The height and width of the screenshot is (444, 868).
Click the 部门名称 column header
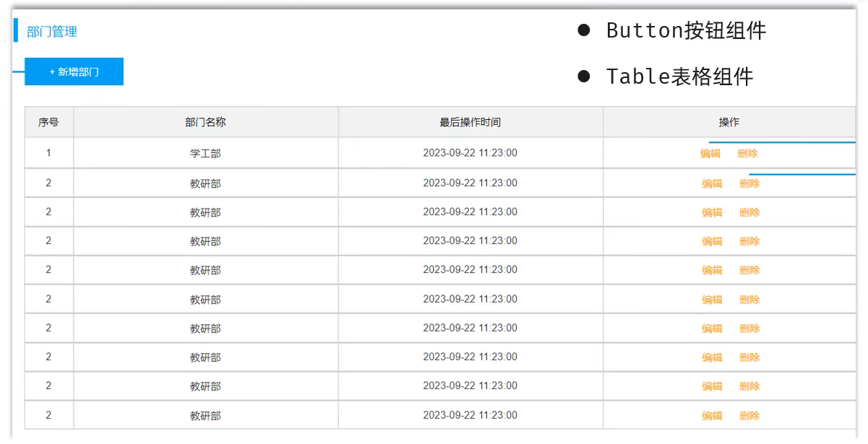coord(205,122)
